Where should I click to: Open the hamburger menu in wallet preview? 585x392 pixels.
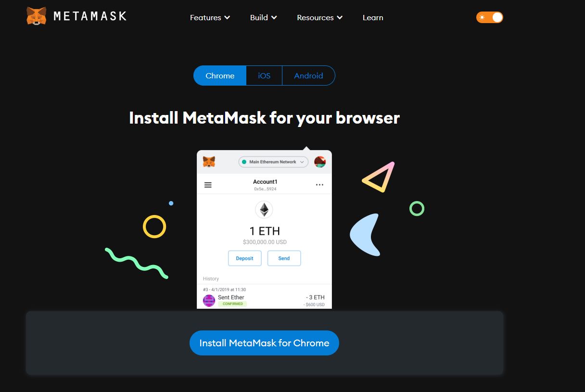[x=208, y=185]
